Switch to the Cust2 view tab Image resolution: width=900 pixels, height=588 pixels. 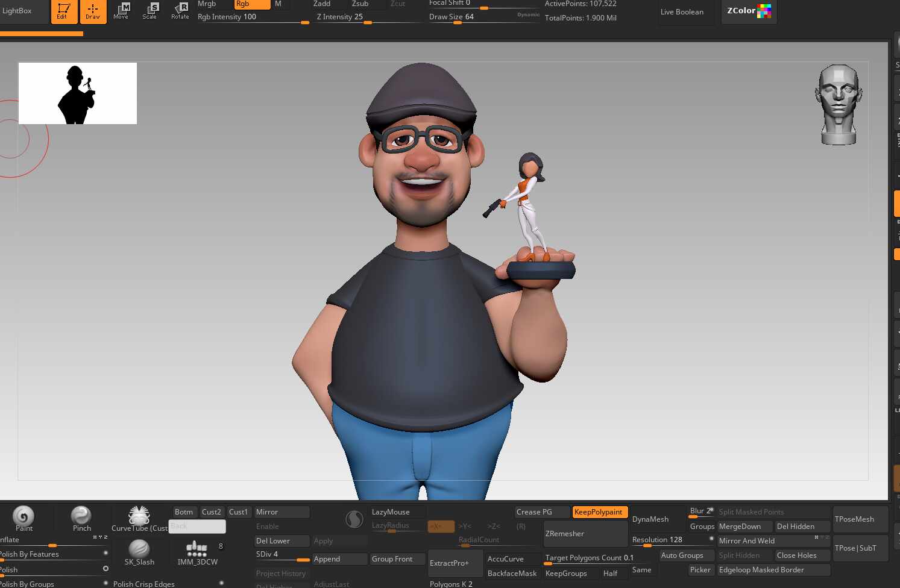(212, 512)
